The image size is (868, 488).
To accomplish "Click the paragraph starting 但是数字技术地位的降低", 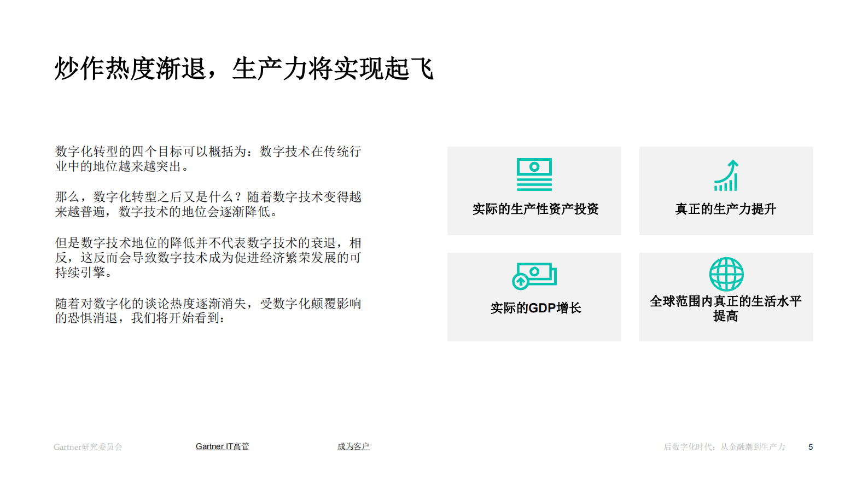I will 208,257.
